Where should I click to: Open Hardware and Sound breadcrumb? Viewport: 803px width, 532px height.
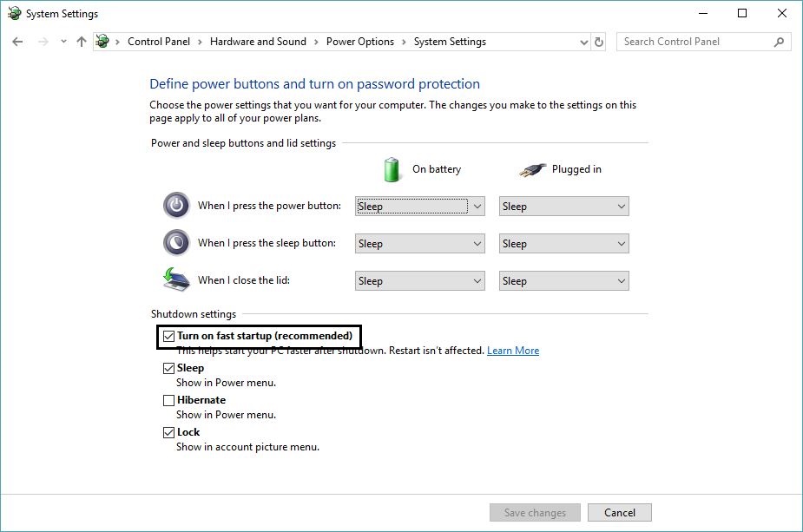[x=258, y=42]
